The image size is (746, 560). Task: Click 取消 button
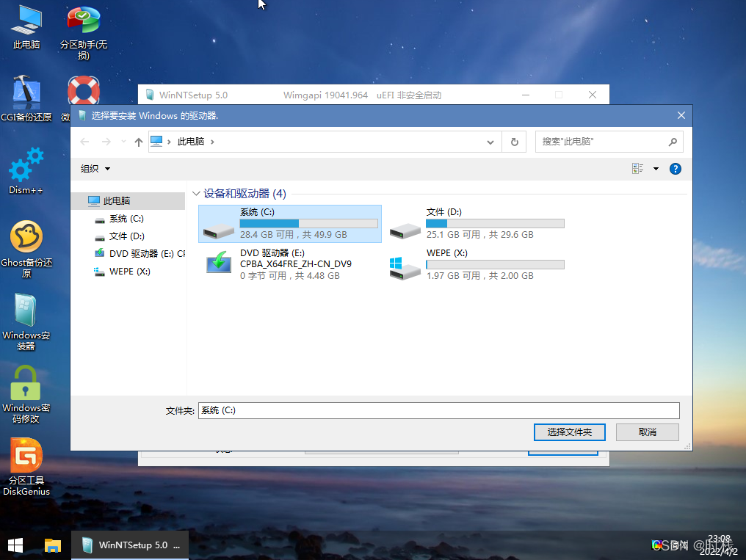click(x=648, y=432)
